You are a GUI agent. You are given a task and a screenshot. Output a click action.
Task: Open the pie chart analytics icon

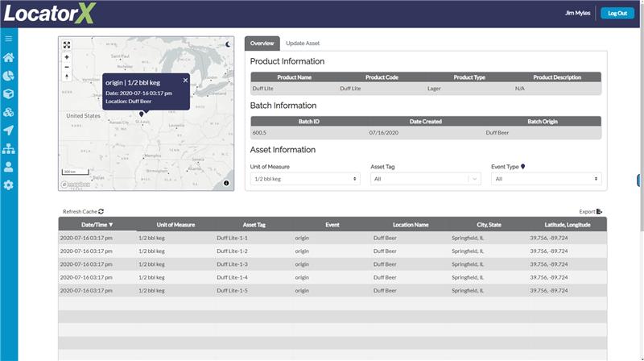[9, 76]
